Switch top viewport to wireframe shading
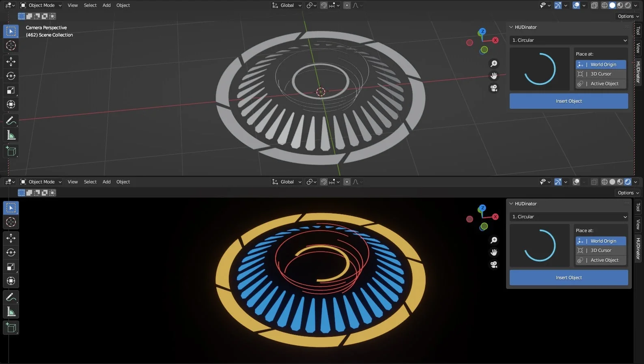This screenshot has width=644, height=364. [605, 5]
